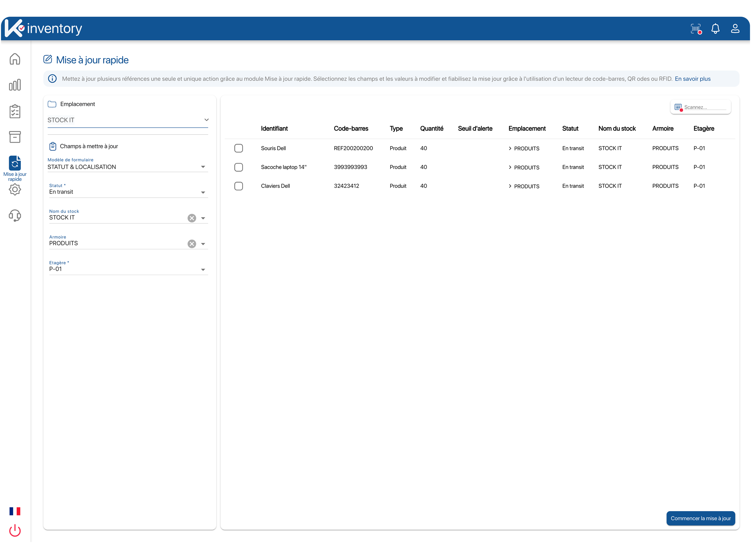
Task: Select the Statut En transit dropdown
Action: pos(127,192)
